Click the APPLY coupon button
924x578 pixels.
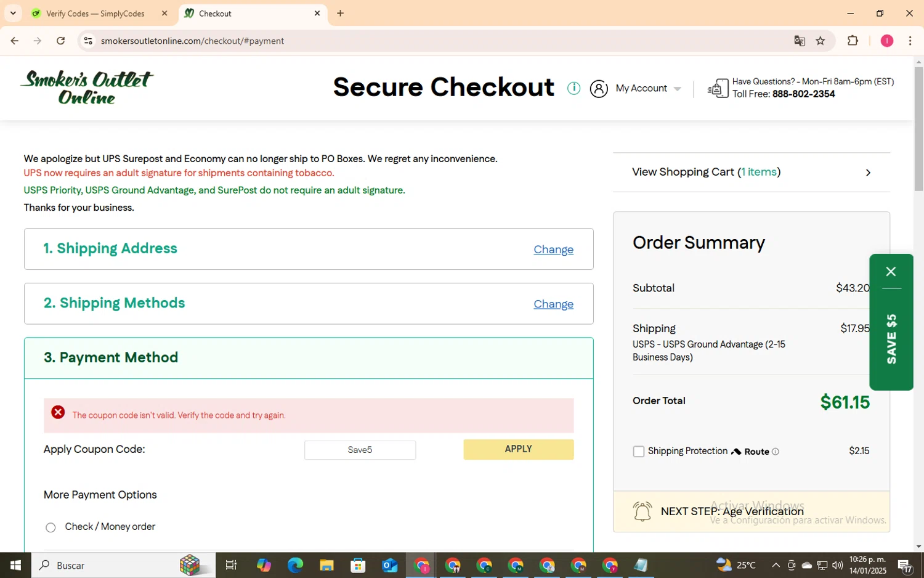click(x=518, y=449)
